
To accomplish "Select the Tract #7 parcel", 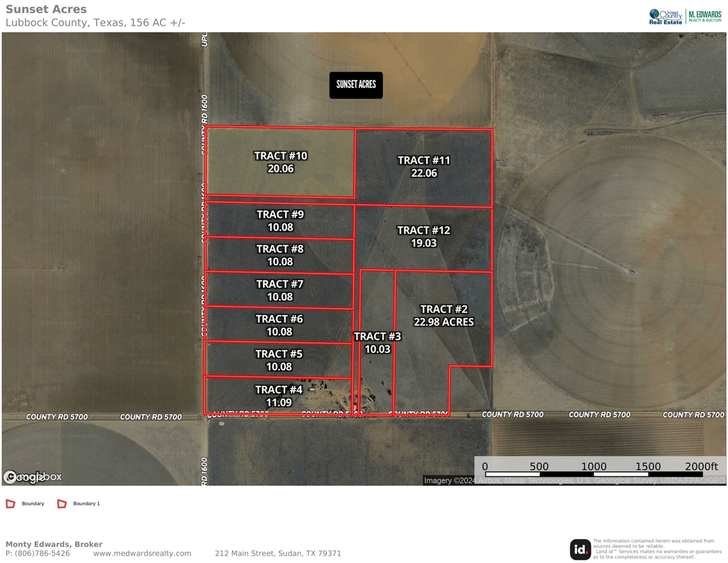I will pos(279,290).
